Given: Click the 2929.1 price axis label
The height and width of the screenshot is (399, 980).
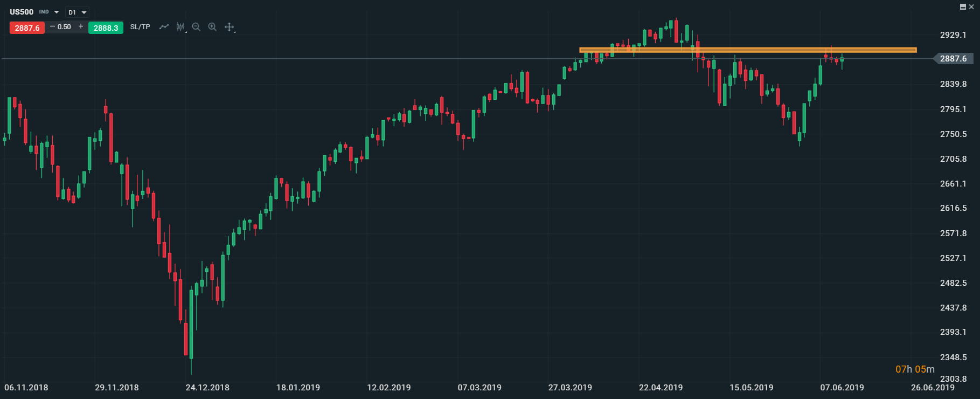Looking at the screenshot, I should [953, 35].
